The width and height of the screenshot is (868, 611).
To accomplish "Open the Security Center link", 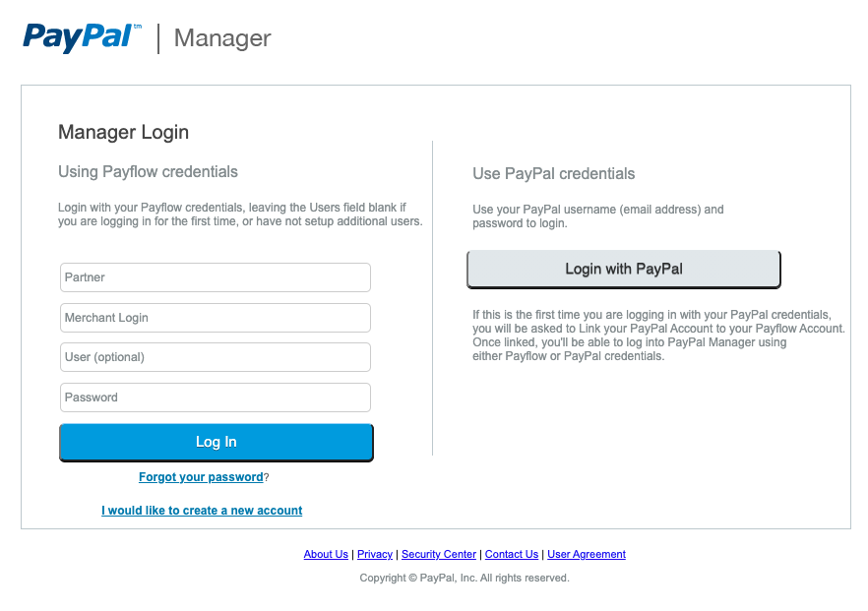I will point(439,554).
